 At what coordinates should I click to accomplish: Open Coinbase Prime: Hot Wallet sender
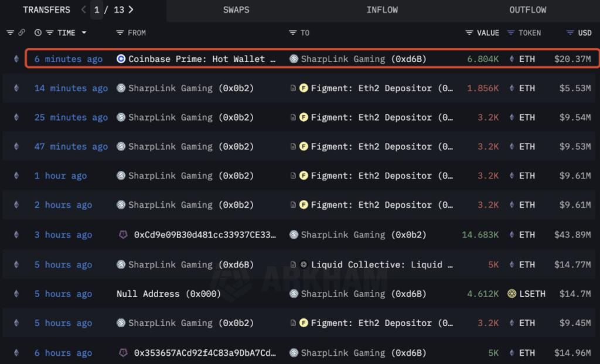click(x=202, y=59)
